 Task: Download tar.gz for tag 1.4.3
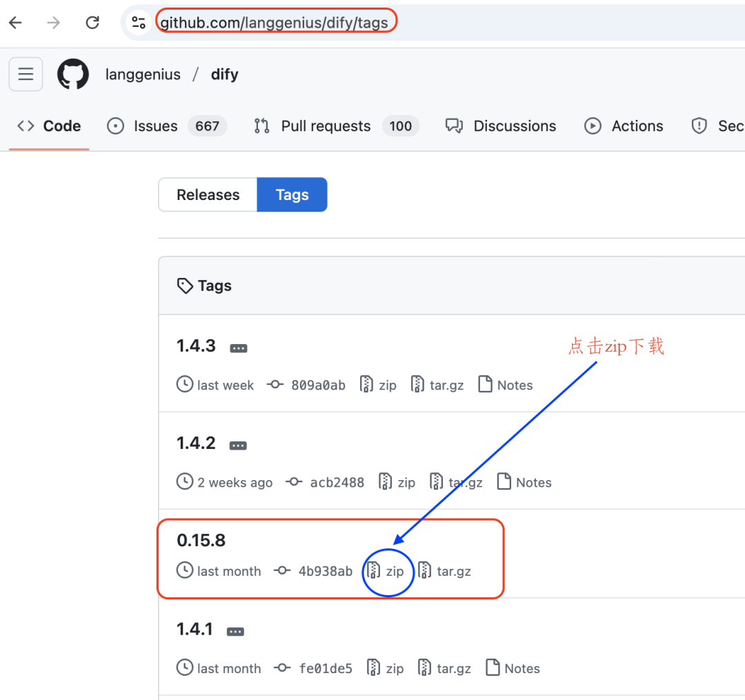(437, 385)
